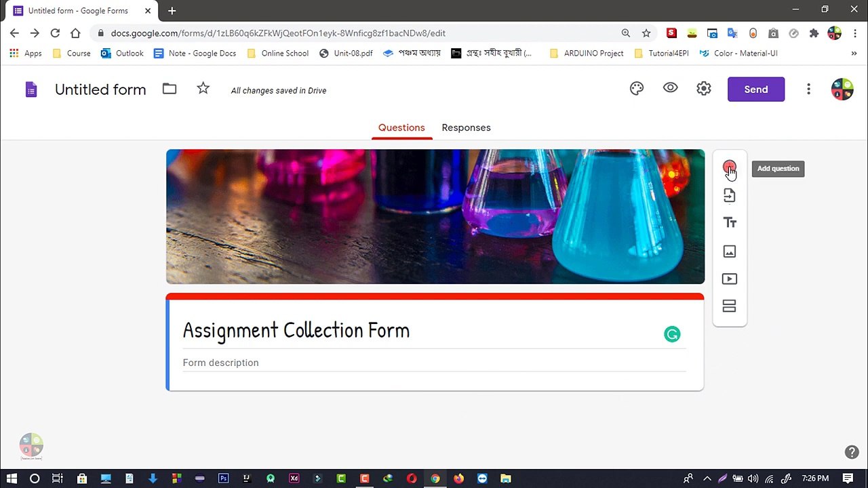Image resolution: width=868 pixels, height=488 pixels.
Task: Open the 'Note - Google Docs' bookmark
Action: click(x=195, y=53)
